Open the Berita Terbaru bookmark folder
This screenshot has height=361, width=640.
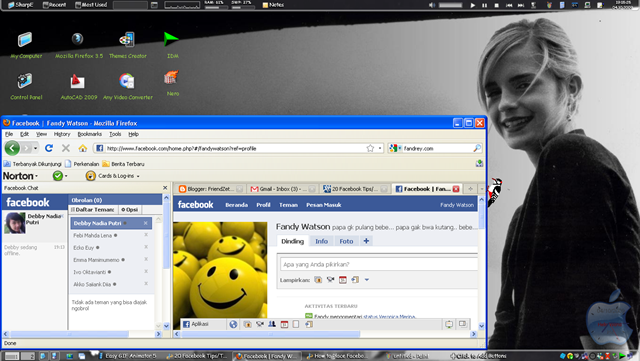(123, 164)
